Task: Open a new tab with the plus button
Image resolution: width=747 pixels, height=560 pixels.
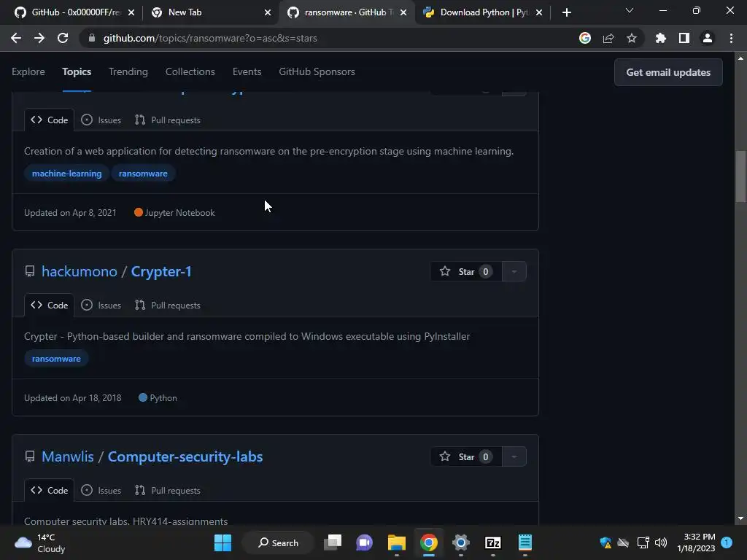Action: [x=566, y=12]
